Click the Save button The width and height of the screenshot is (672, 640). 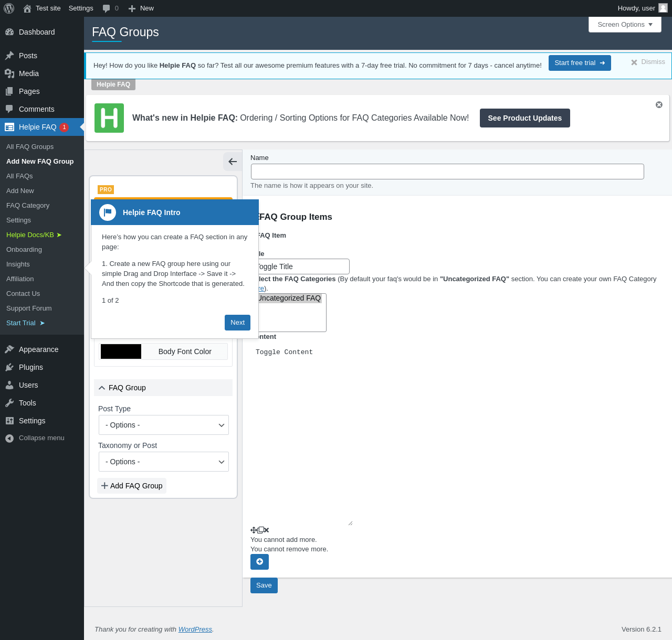pyautogui.click(x=264, y=585)
